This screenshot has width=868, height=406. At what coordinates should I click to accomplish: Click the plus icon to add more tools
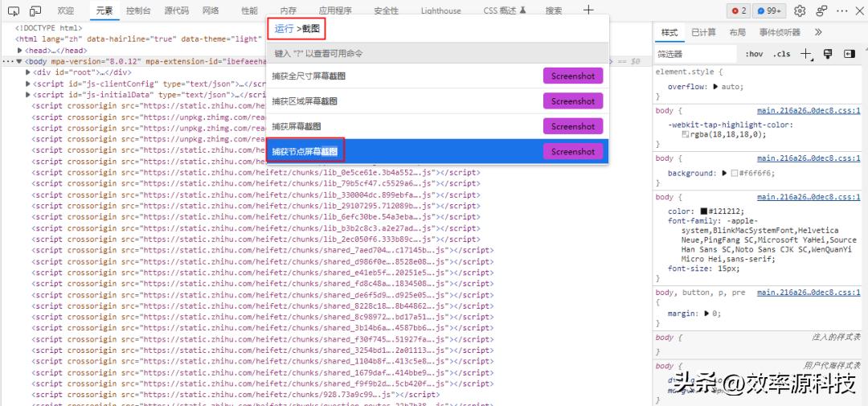click(588, 10)
